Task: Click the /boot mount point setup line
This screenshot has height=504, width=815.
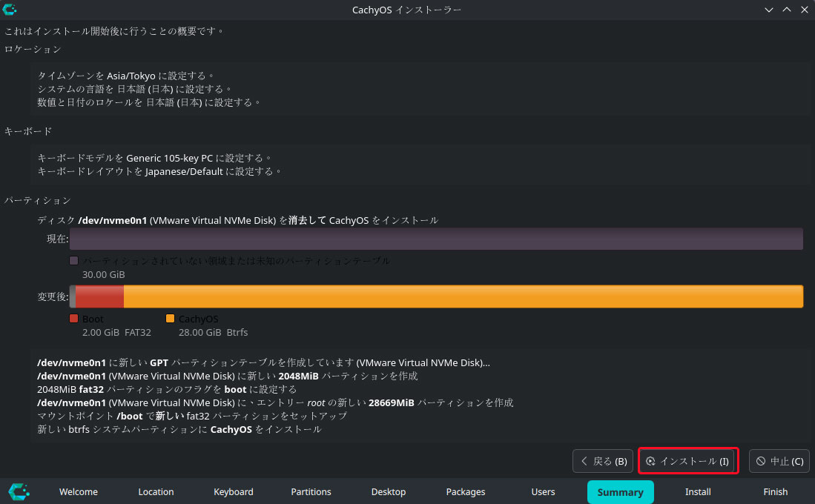Action: click(192, 417)
